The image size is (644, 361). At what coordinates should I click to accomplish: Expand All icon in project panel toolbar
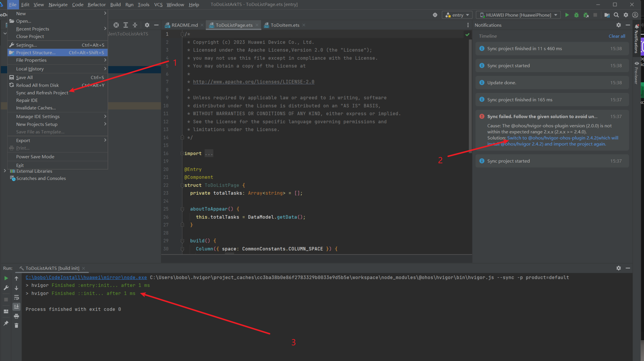[126, 25]
